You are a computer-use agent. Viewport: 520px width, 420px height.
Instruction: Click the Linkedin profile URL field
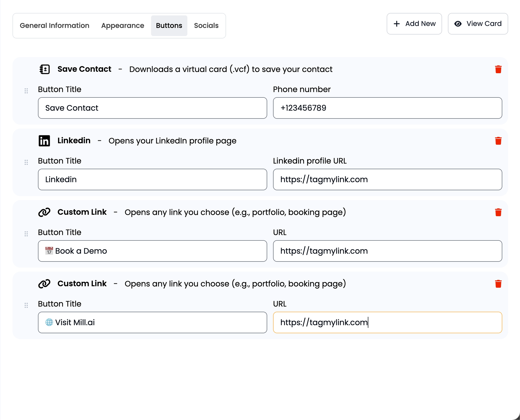point(387,179)
